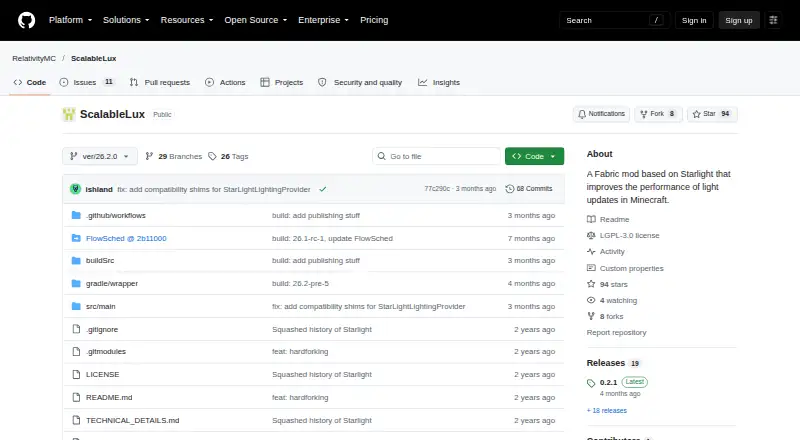
Task: Open the buildSrc folder icon
Action: (76, 260)
